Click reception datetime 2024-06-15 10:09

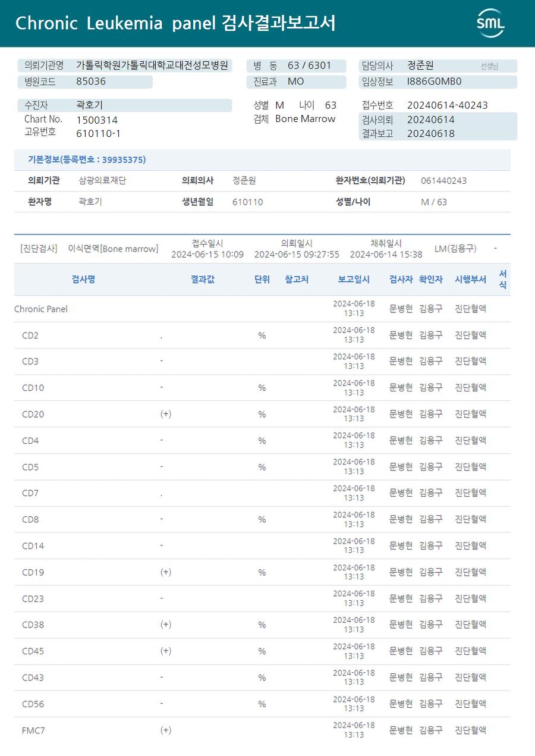click(x=207, y=255)
